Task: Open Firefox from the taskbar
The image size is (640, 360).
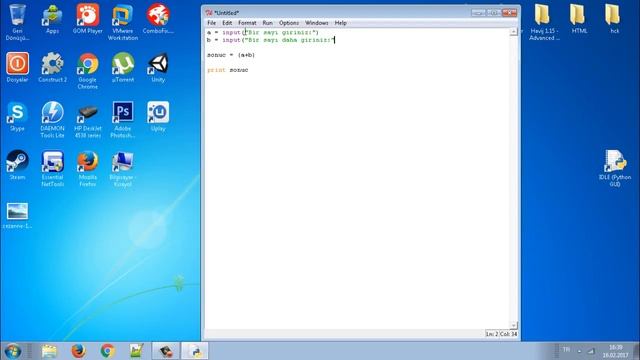Action: click(78, 351)
